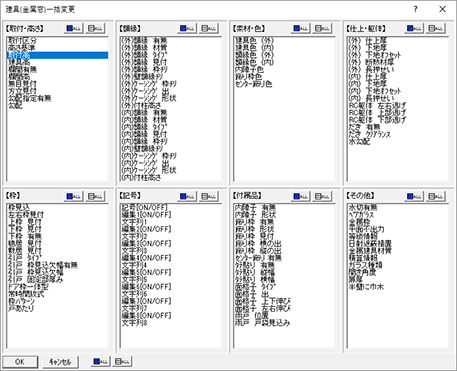Image resolution: width=457 pixels, height=371 pixels.
Task: Click bottom deselect-all icon at dialog footer
Action: (x=123, y=362)
